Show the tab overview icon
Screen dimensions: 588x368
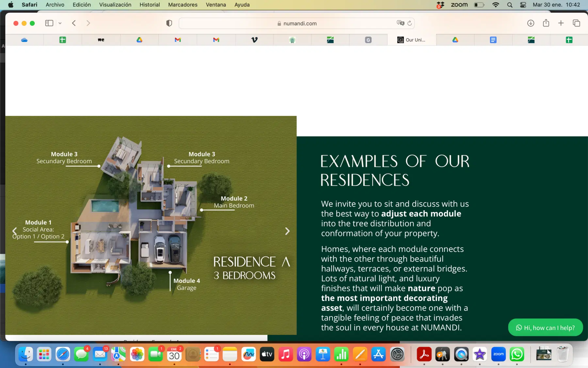click(576, 23)
